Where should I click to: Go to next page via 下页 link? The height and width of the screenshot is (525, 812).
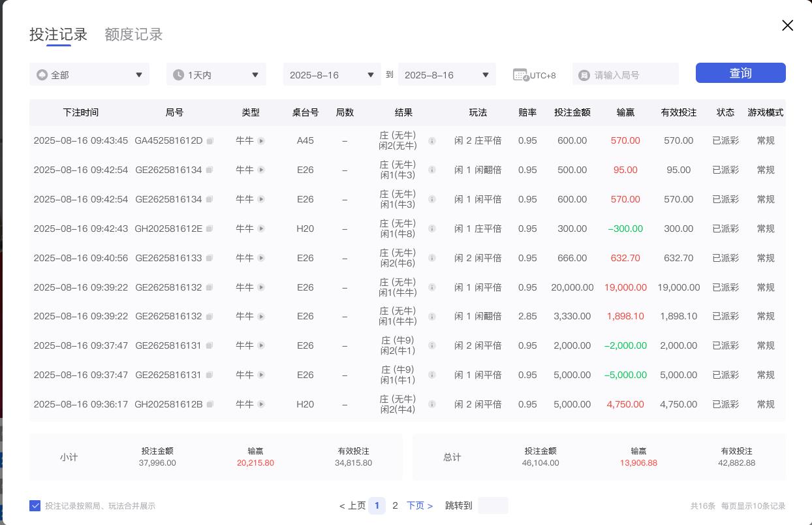pos(420,505)
